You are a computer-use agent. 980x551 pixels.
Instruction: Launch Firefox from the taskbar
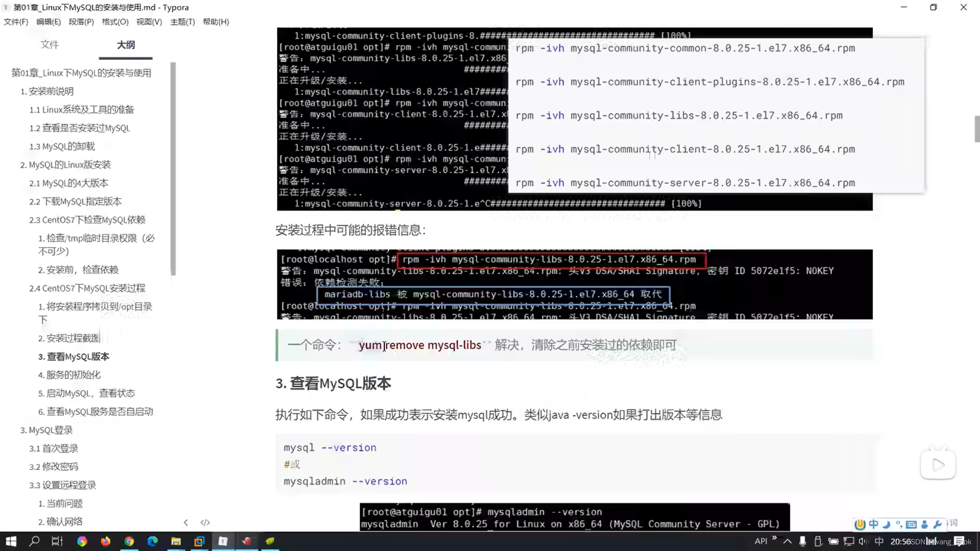[105, 541]
